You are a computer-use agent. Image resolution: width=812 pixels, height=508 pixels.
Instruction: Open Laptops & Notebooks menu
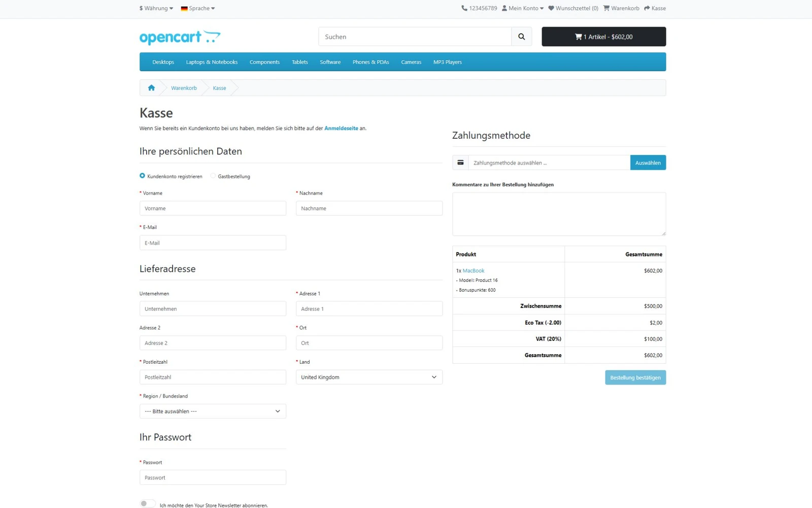[x=212, y=62]
